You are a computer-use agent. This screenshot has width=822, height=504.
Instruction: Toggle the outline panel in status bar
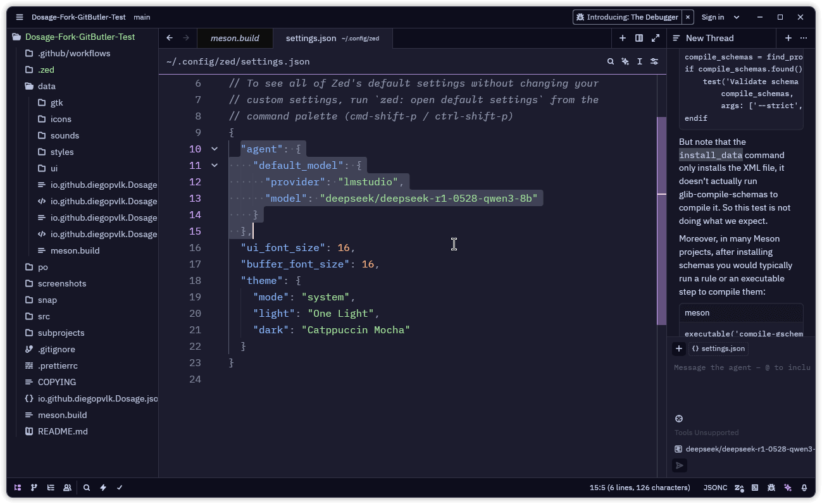coord(51,488)
